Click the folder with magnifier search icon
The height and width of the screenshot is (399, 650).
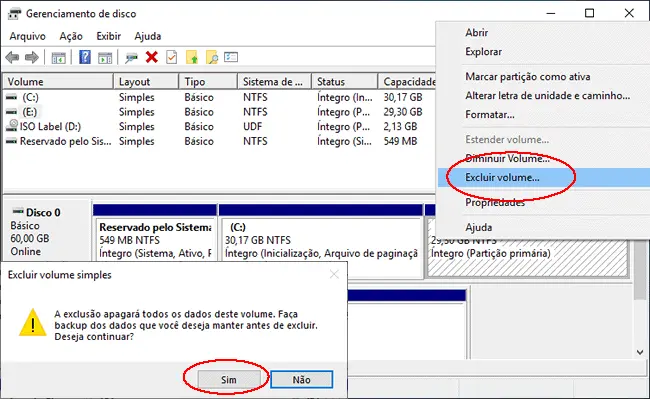point(211,57)
